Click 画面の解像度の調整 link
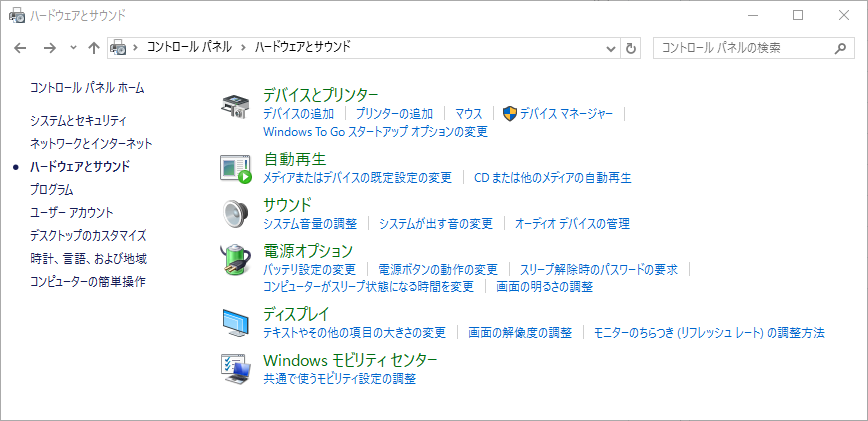Viewport: 868px width, 421px height. (x=520, y=332)
